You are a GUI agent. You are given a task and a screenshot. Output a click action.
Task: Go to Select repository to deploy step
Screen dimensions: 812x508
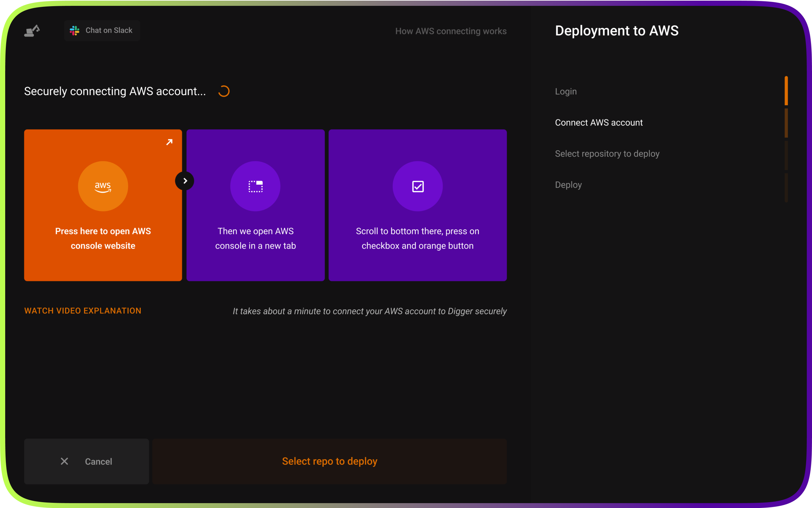(607, 154)
